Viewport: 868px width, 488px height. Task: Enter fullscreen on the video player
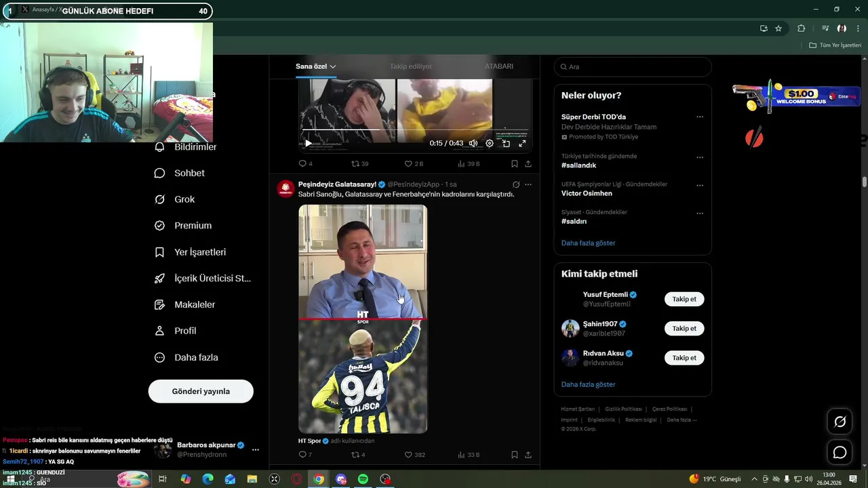[522, 143]
